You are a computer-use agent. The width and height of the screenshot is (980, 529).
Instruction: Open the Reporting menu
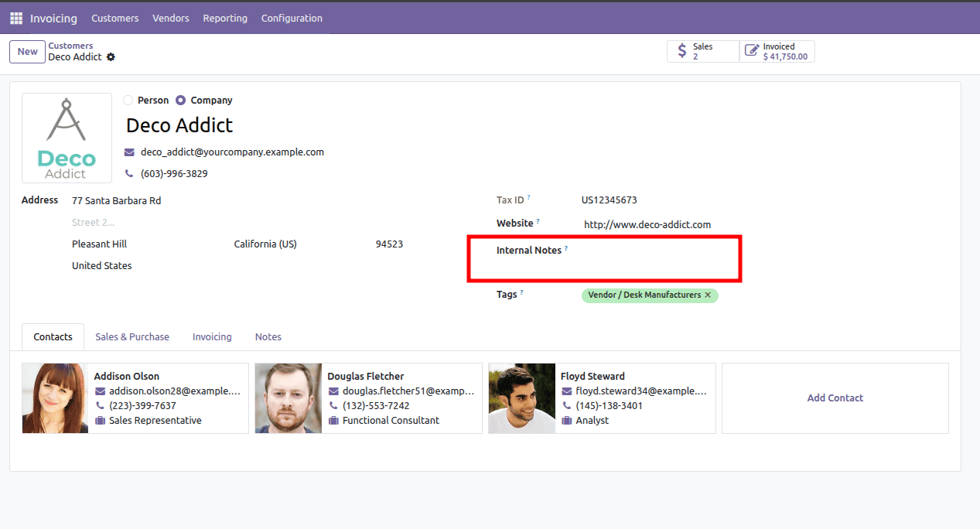224,18
